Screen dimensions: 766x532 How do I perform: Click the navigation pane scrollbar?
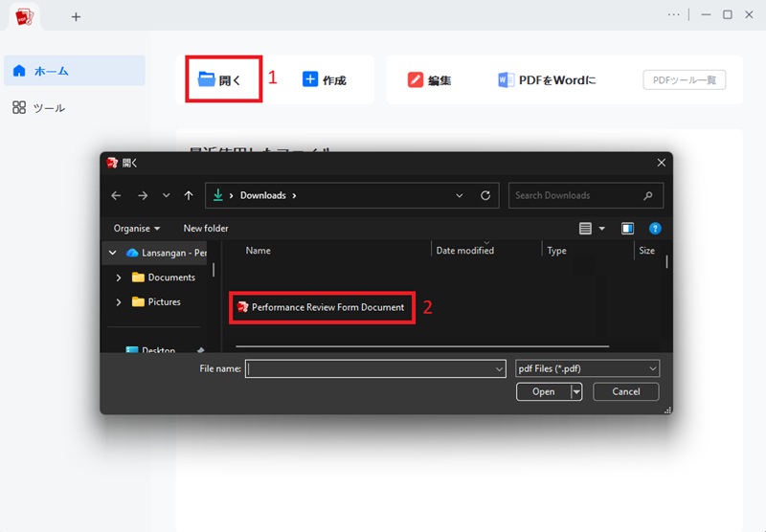[214, 270]
